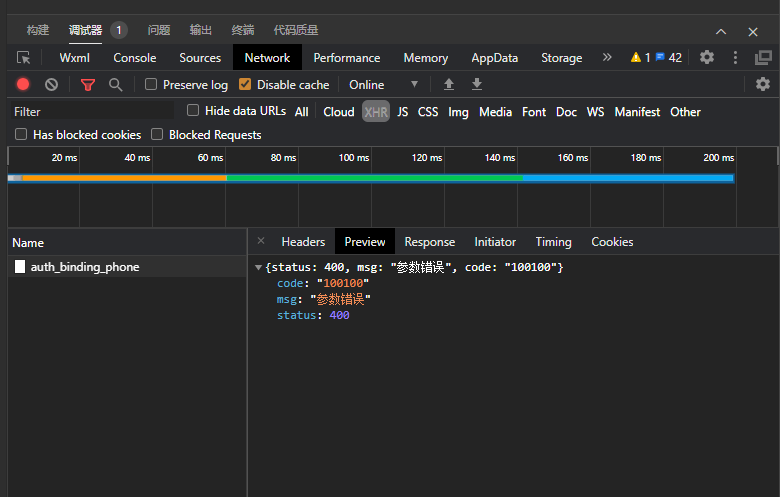Screen dimensions: 780x497
Task: Switch to 问题 tab
Action: [x=159, y=30]
